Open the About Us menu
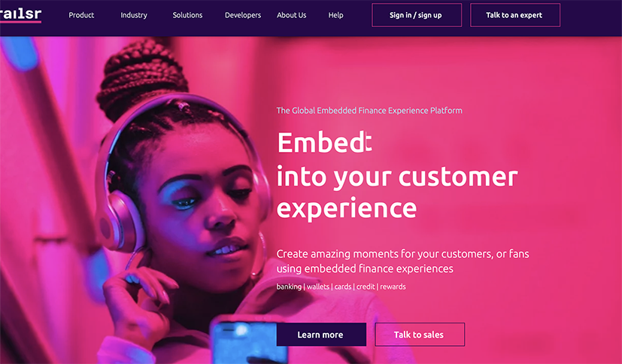This screenshot has height=364, width=622. 292,15
